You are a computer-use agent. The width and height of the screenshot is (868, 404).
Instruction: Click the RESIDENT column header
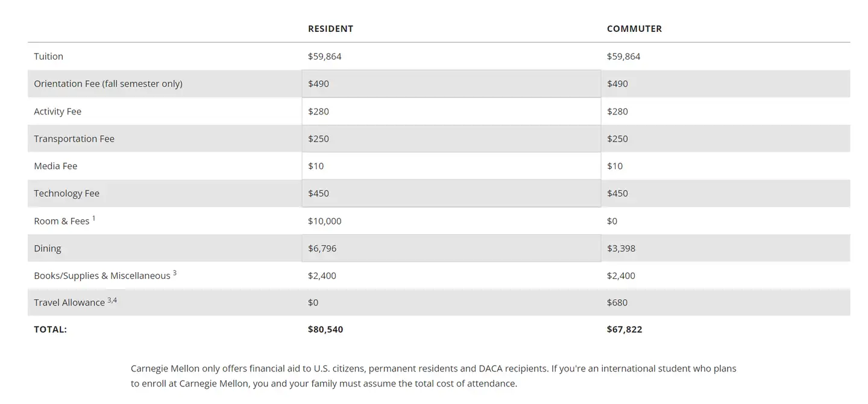coord(330,29)
